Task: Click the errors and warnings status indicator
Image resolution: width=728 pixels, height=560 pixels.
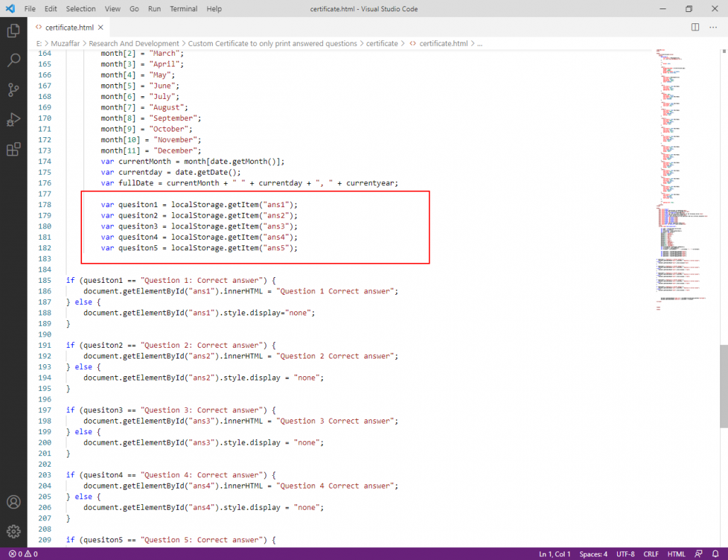Action: pos(23,554)
